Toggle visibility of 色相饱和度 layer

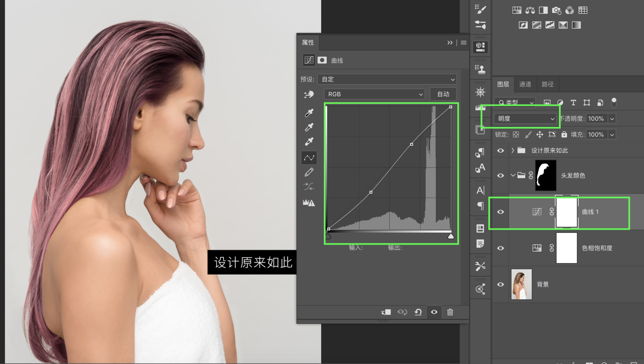500,248
